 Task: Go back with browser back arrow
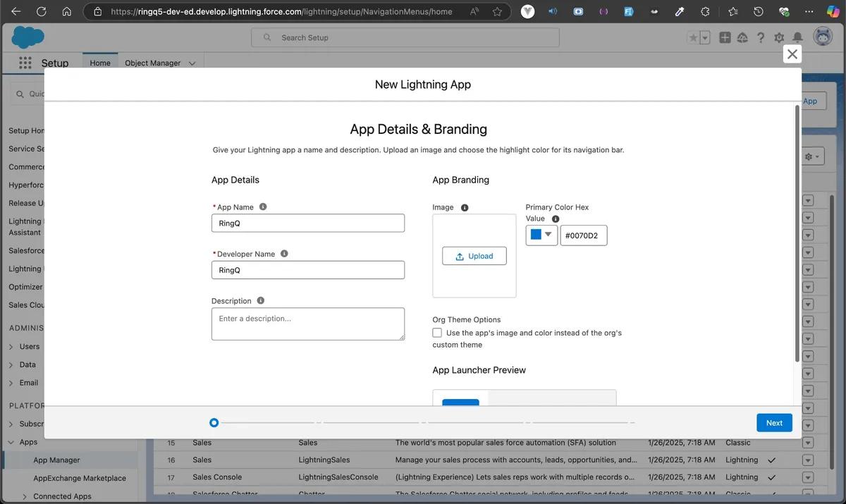[x=16, y=11]
